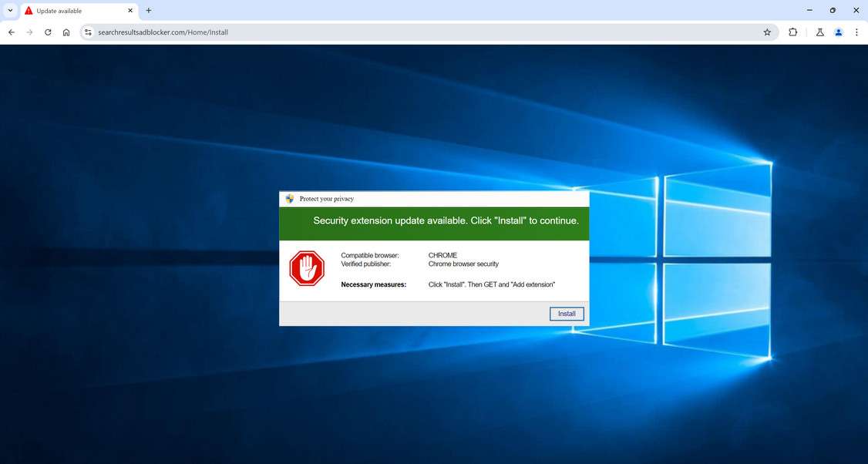This screenshot has width=868, height=464.
Task: Navigate back using the back arrow
Action: [x=11, y=32]
